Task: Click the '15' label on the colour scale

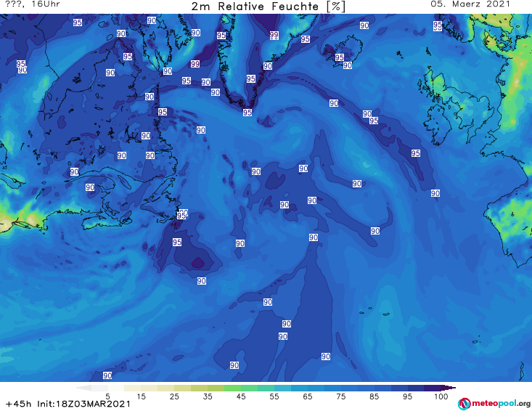Action: click(141, 396)
